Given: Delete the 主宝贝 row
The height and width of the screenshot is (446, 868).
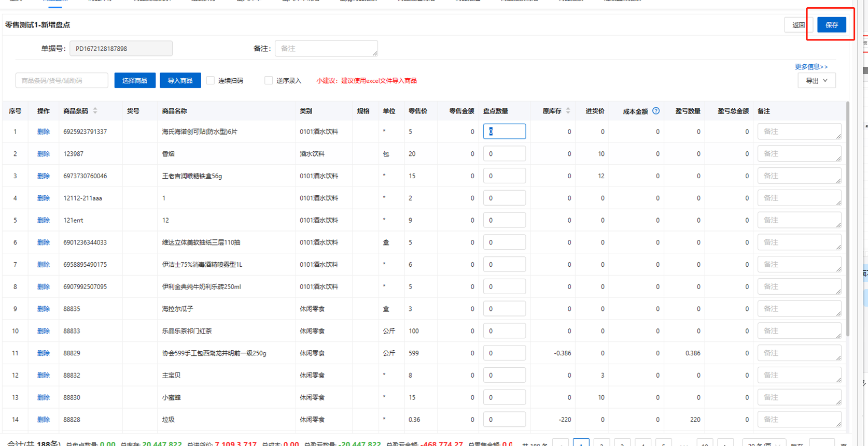Looking at the screenshot, I should 44,375.
